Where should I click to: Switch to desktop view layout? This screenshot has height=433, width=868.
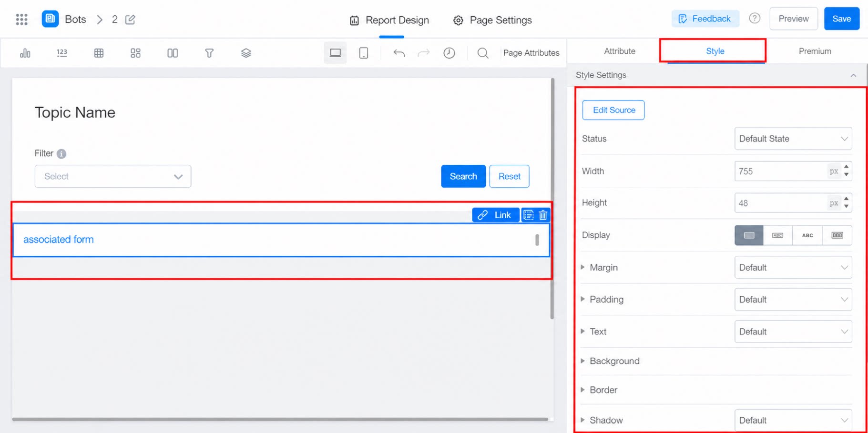336,53
